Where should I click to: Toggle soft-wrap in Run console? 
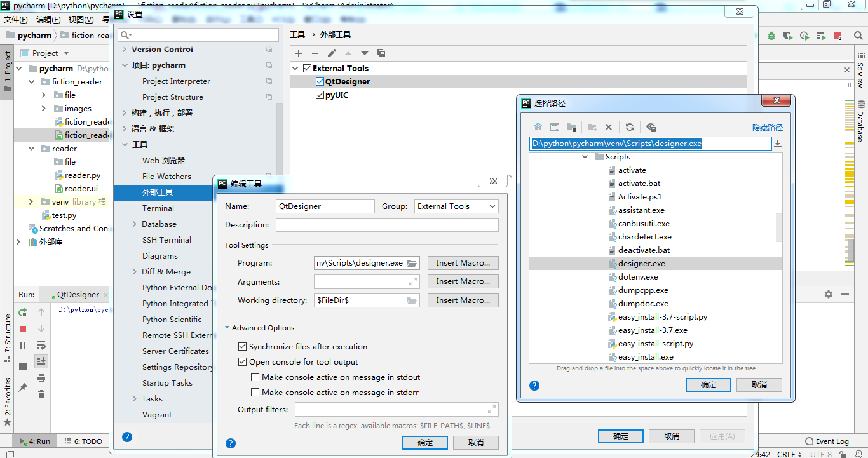click(x=41, y=346)
